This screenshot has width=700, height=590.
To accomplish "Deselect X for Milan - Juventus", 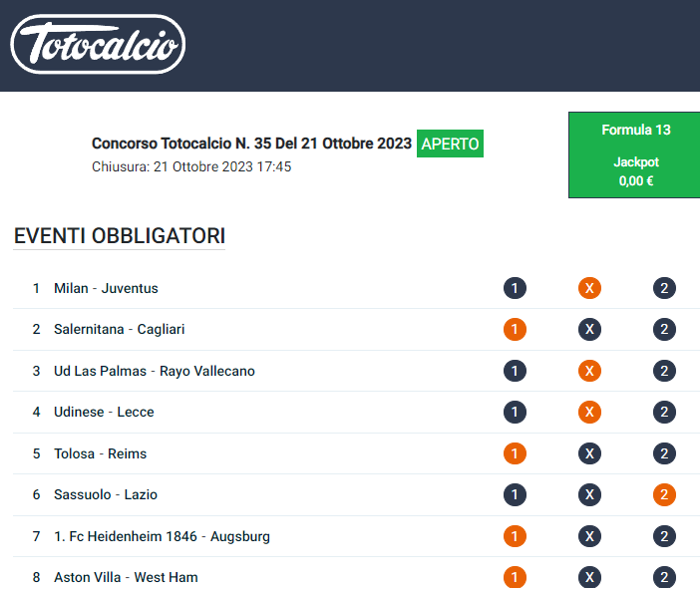I will point(589,288).
